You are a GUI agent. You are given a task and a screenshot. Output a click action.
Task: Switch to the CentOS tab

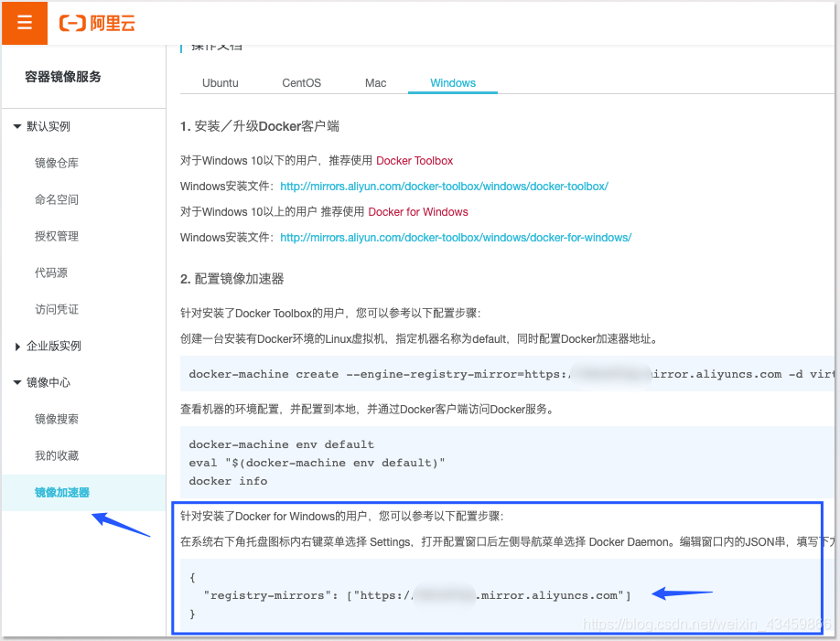[x=301, y=82]
